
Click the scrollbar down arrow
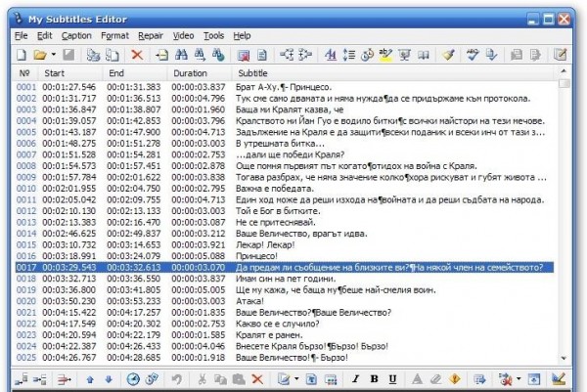point(564,359)
